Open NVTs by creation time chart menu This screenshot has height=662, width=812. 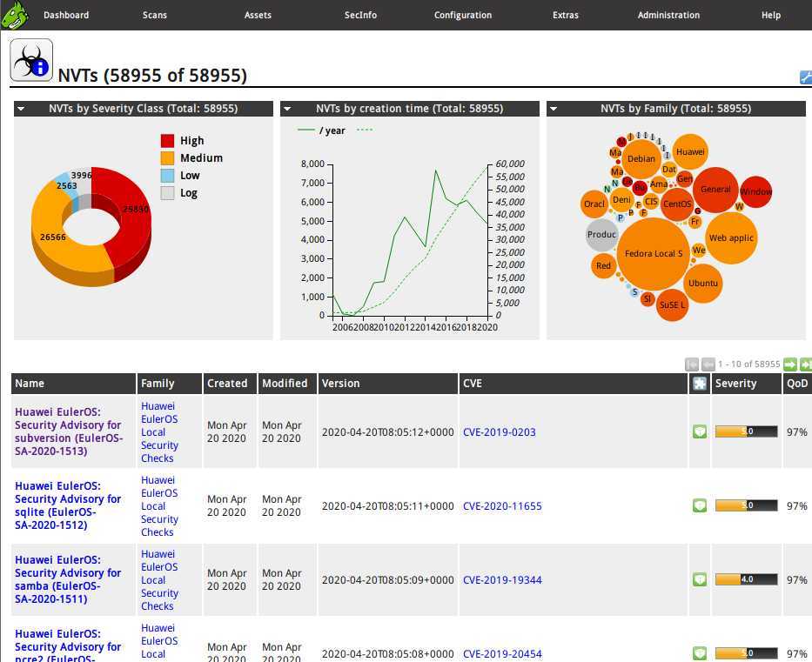click(287, 109)
